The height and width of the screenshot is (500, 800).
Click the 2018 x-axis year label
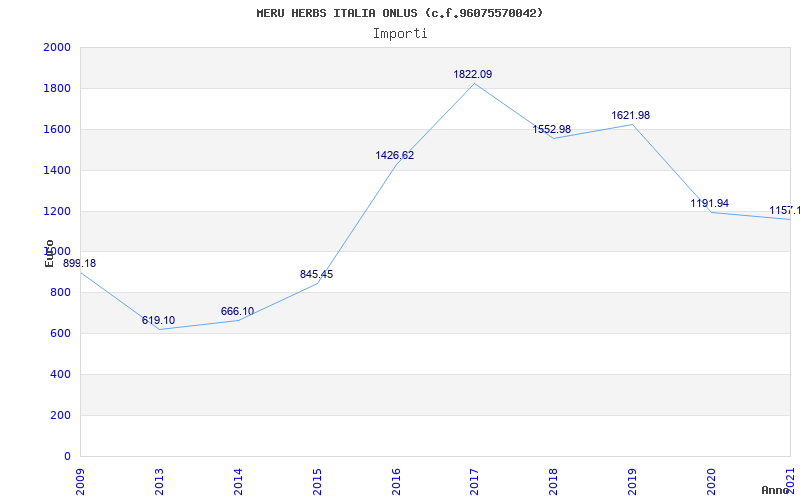[x=554, y=482]
